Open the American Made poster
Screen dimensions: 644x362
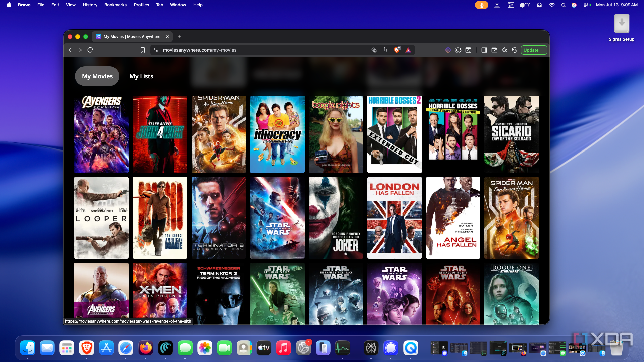pos(160,218)
